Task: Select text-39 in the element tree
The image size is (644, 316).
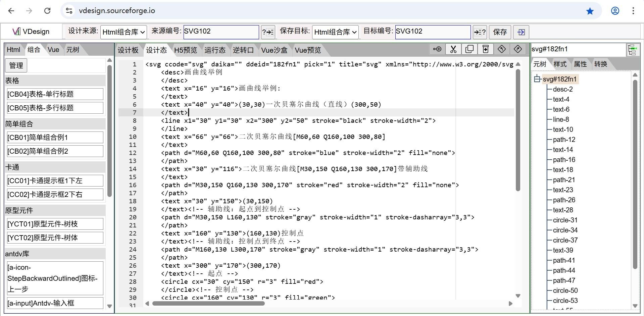Action: [x=563, y=250]
